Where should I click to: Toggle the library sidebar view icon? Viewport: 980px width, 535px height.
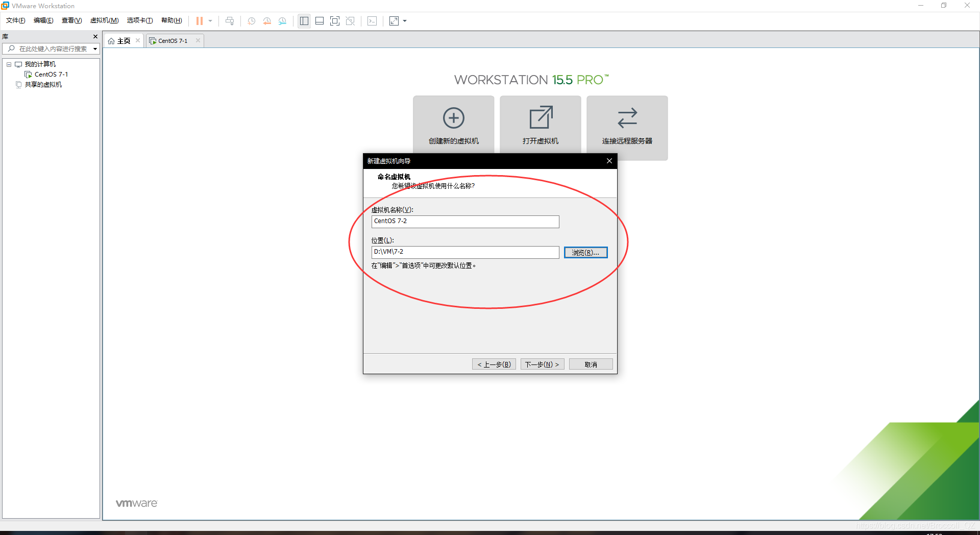(x=304, y=21)
